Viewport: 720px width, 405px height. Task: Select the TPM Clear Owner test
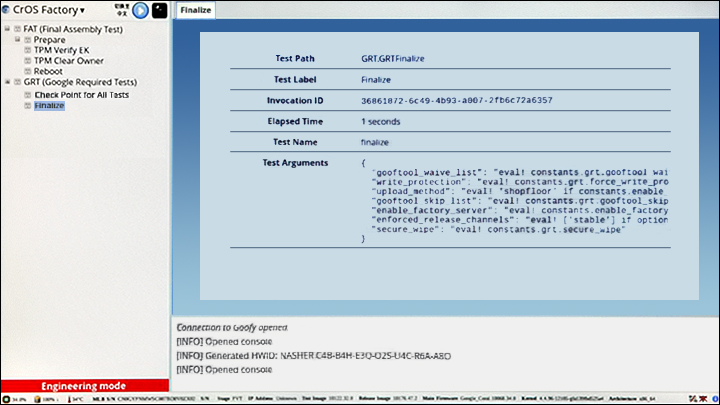[x=69, y=61]
